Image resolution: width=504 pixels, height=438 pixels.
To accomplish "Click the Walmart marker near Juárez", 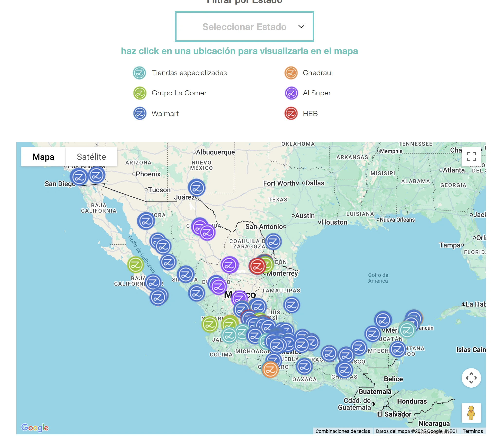I will click(196, 188).
